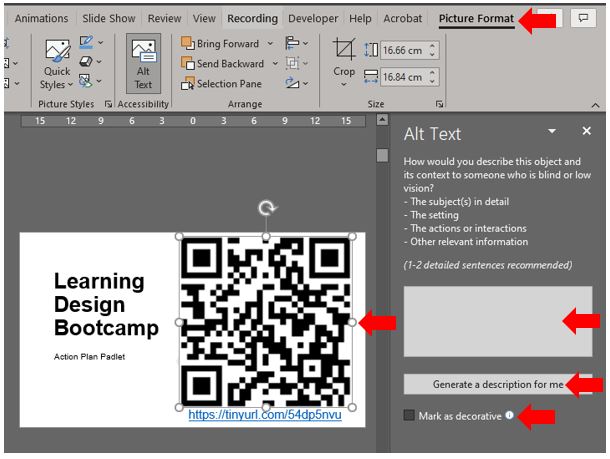Click the Picture Border icon
This screenshot has width=610, height=459.
point(86,42)
